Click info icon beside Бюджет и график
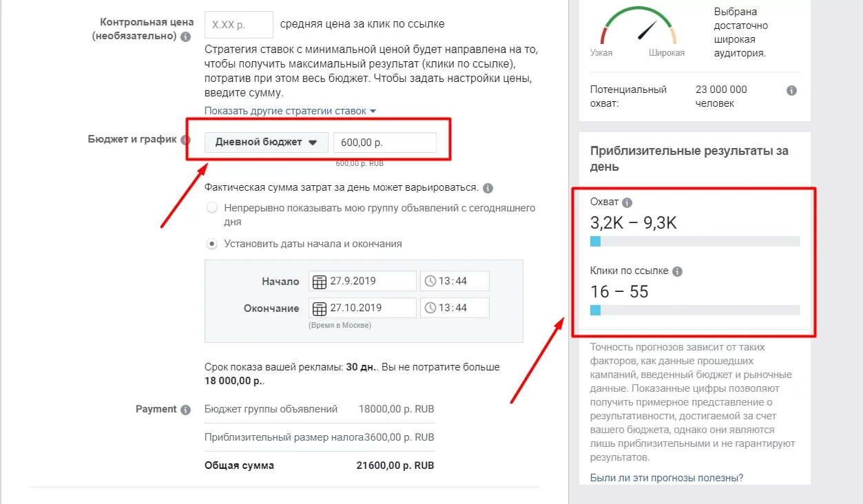863x504 pixels. [x=185, y=140]
